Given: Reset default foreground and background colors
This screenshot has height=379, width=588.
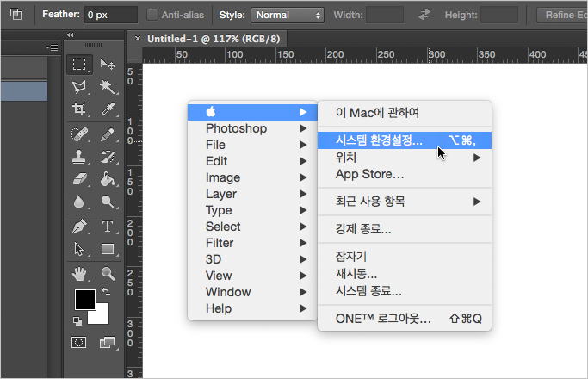Looking at the screenshot, I should coord(77,320).
